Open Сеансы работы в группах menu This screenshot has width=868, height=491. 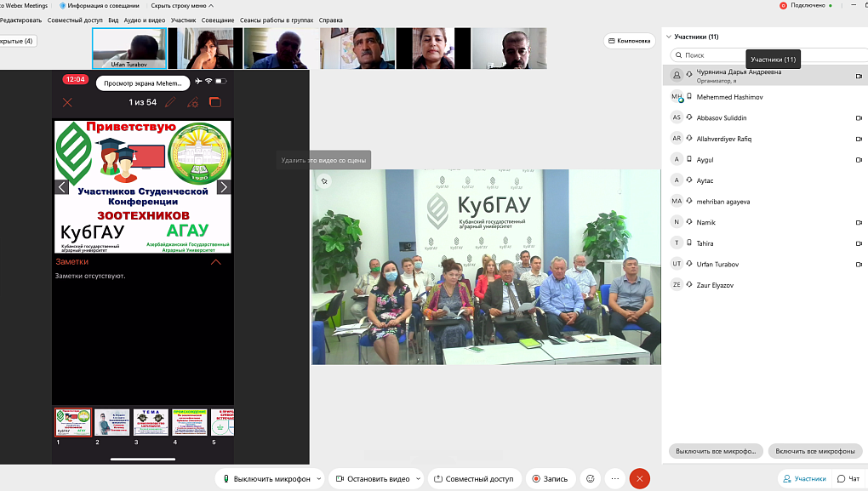[277, 20]
